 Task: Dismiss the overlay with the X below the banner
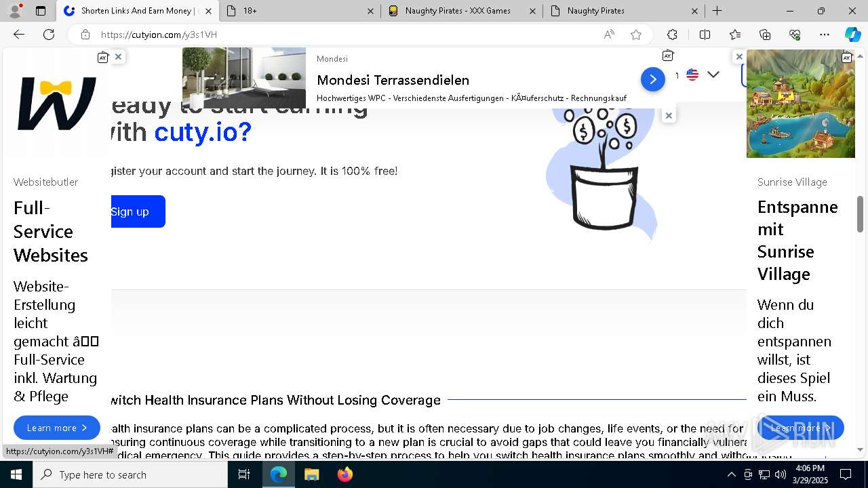coord(669,115)
